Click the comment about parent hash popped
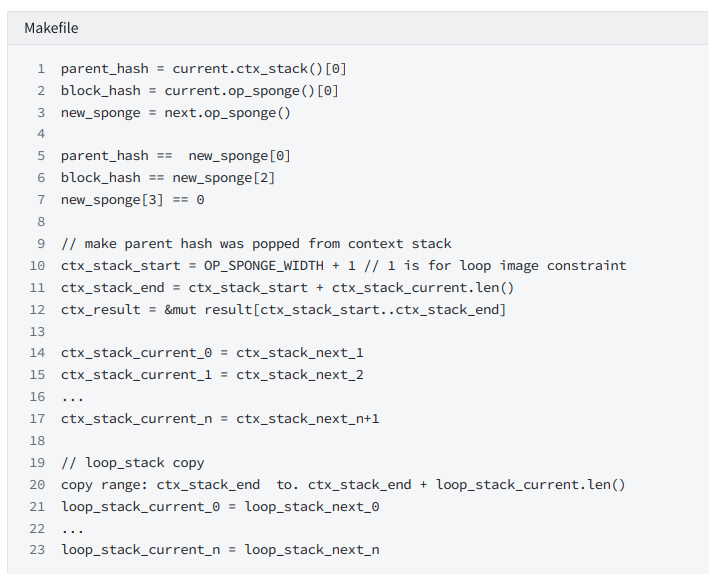 (x=256, y=244)
